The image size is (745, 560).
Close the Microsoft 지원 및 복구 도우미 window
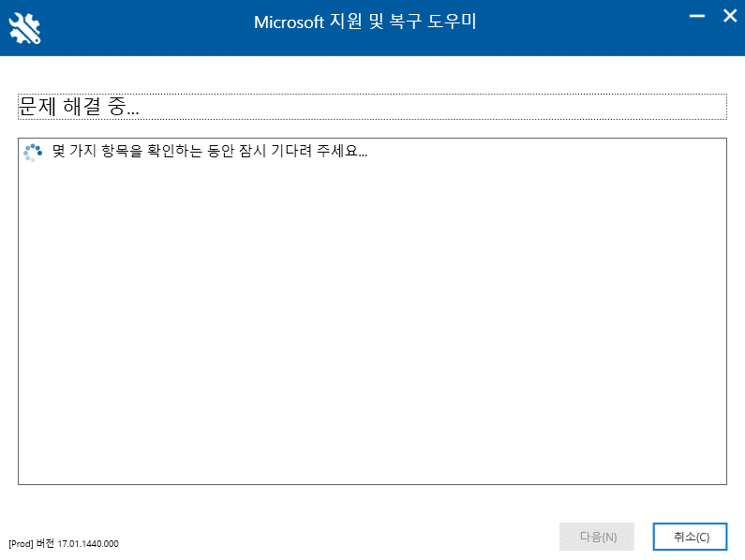click(x=730, y=16)
